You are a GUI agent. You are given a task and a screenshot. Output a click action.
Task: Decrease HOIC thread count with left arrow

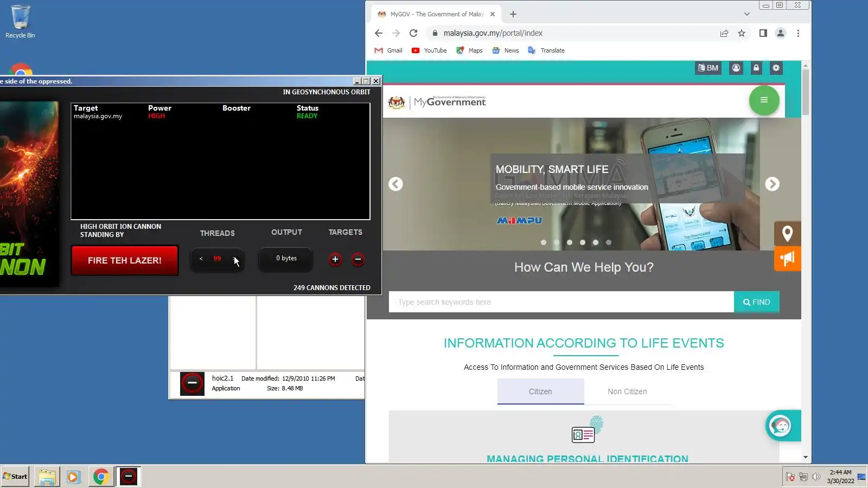(x=201, y=259)
